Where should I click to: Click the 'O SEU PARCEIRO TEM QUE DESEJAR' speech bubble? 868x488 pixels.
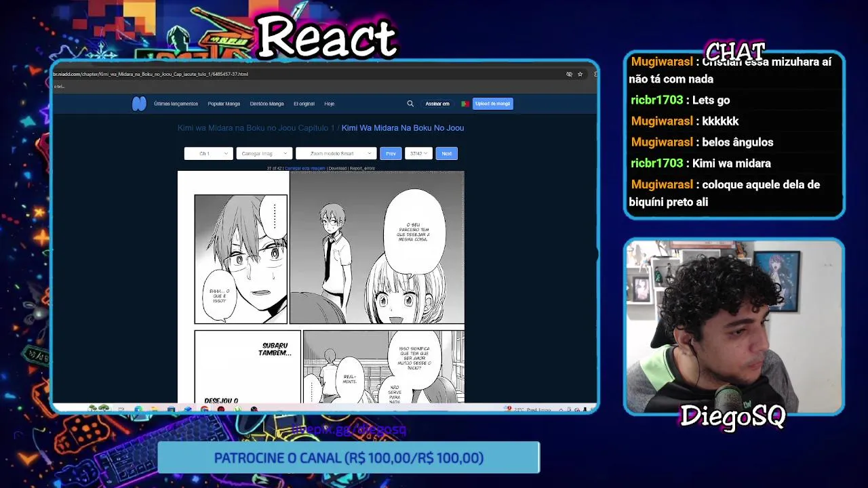coord(414,232)
